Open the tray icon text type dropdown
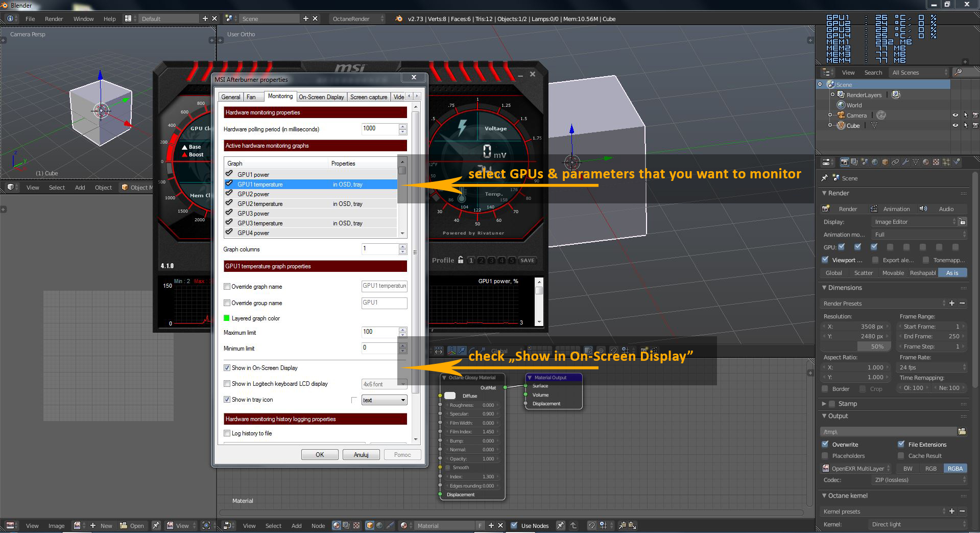Viewport: 980px width, 533px height. tap(384, 400)
